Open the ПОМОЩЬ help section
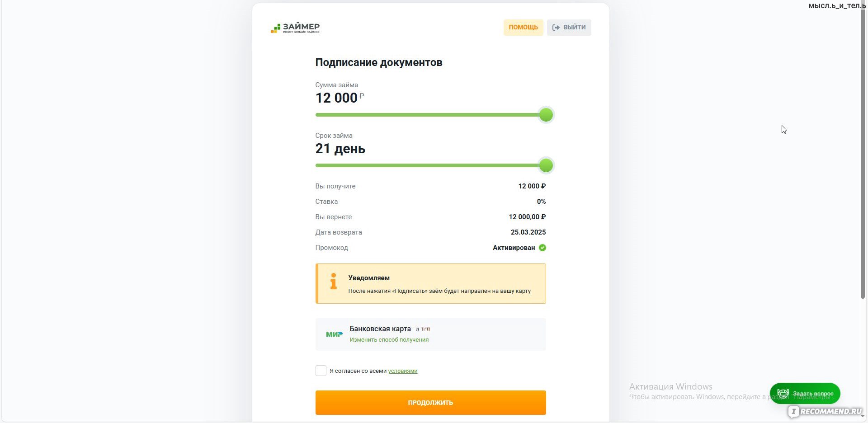 [x=523, y=28]
